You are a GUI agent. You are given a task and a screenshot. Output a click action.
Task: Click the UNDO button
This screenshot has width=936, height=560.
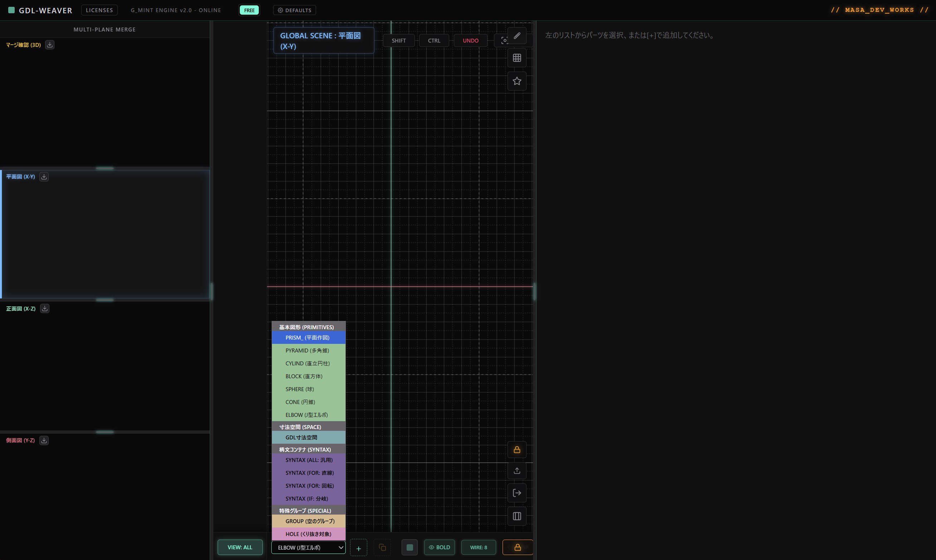click(x=470, y=41)
